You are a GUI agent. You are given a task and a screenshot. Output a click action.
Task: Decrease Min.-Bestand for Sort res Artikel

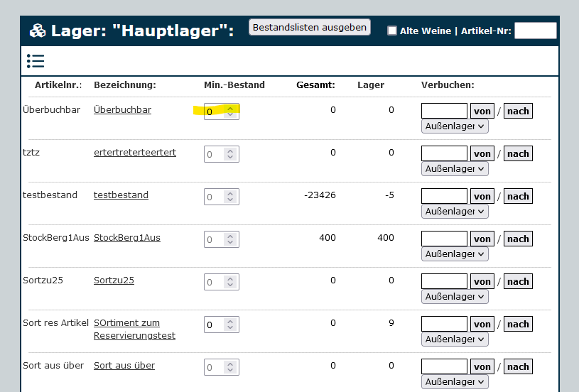[x=230, y=328]
